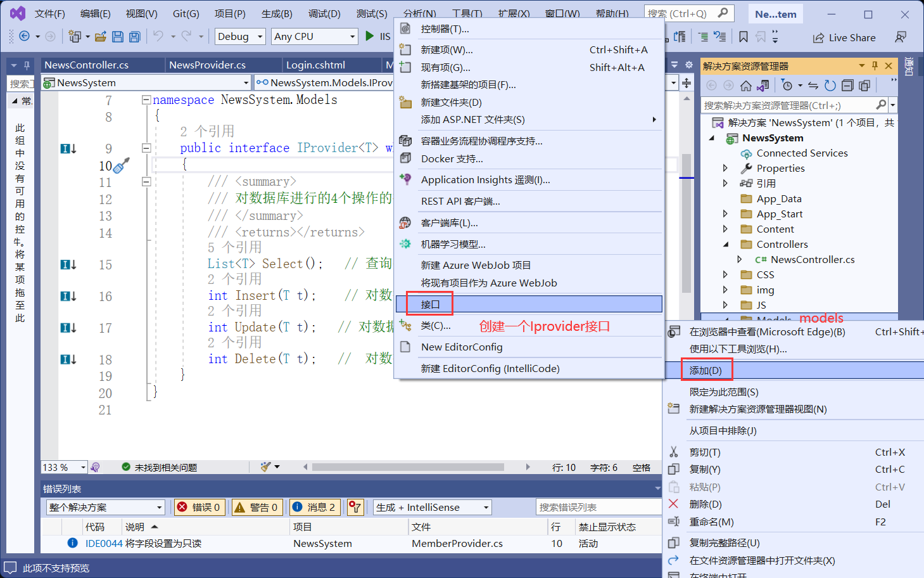Click the Save single-disk icon
The width and height of the screenshot is (924, 578).
pyautogui.click(x=118, y=37)
